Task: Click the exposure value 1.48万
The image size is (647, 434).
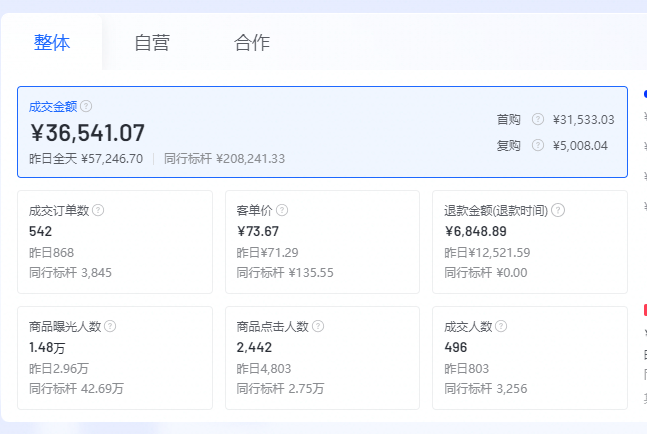Action: click(47, 347)
